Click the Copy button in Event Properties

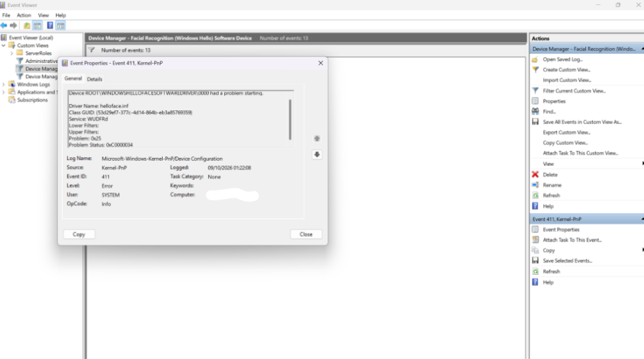pyautogui.click(x=79, y=234)
